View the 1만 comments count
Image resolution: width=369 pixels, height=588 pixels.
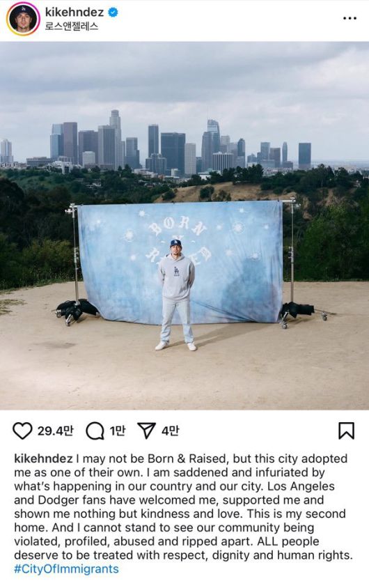tap(117, 431)
